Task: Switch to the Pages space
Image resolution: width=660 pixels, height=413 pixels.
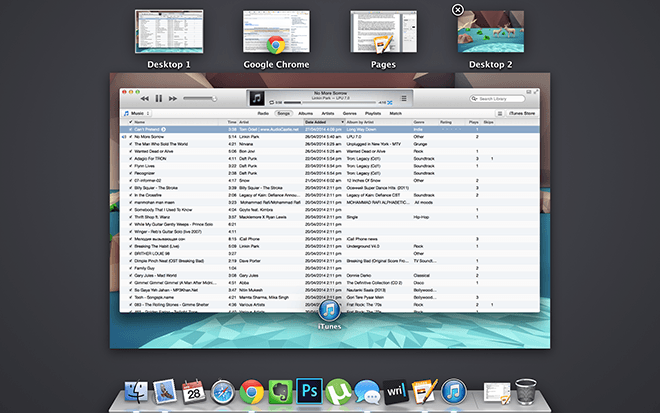Action: click(x=383, y=32)
